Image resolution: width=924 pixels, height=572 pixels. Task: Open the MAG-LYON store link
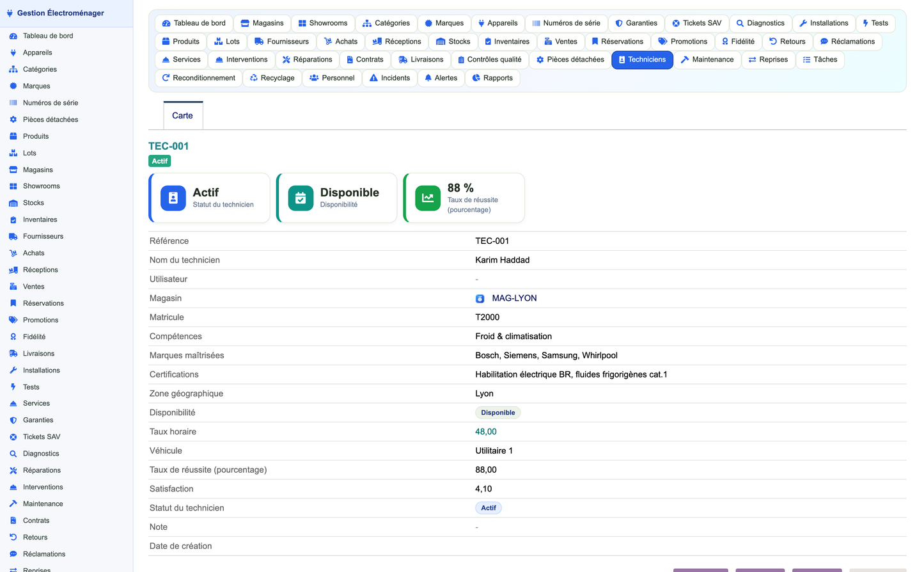[514, 298]
